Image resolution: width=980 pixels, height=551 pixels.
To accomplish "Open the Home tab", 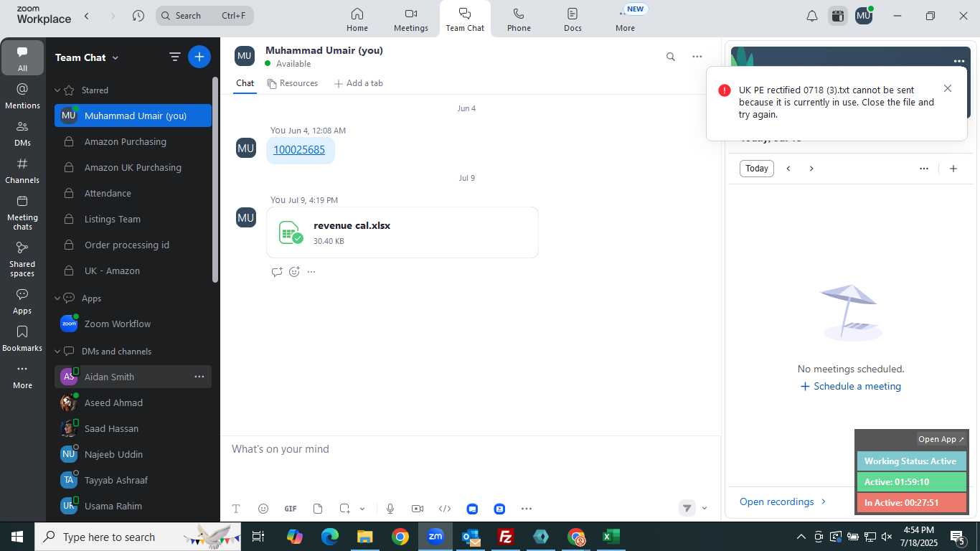I will tap(357, 19).
